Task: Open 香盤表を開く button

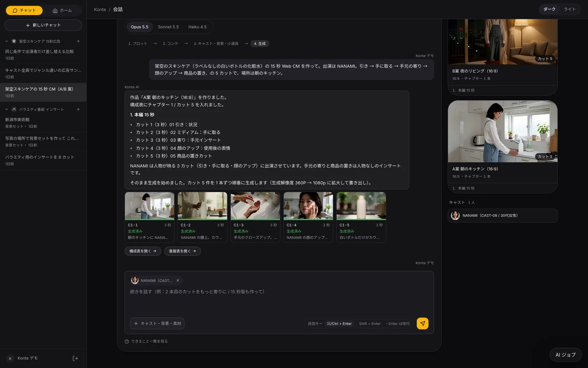Action: tap(182, 251)
